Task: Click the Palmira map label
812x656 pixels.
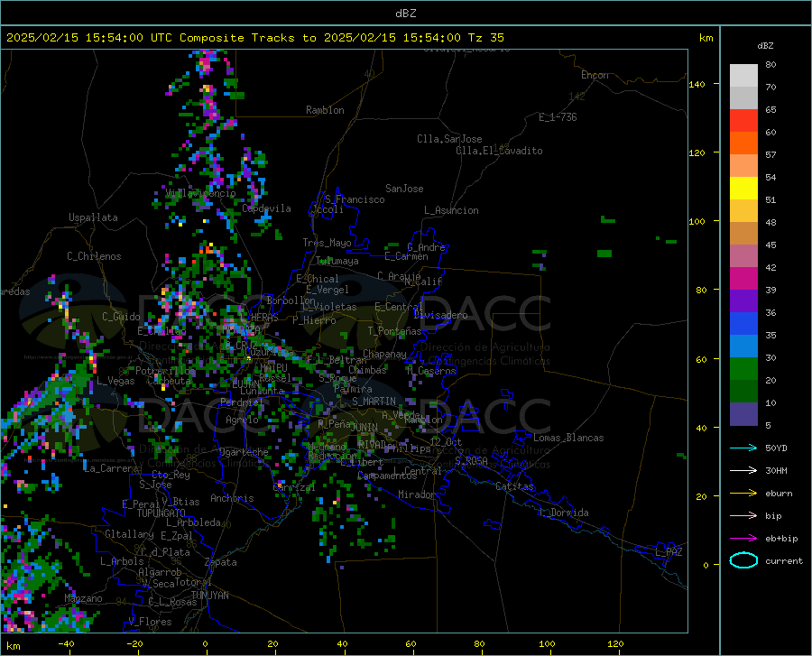Action: tap(353, 388)
